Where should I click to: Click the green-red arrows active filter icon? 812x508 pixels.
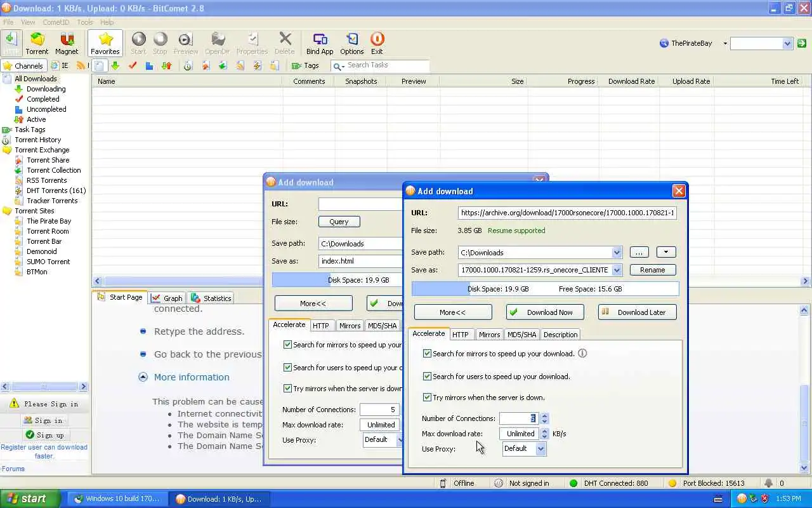click(x=166, y=65)
